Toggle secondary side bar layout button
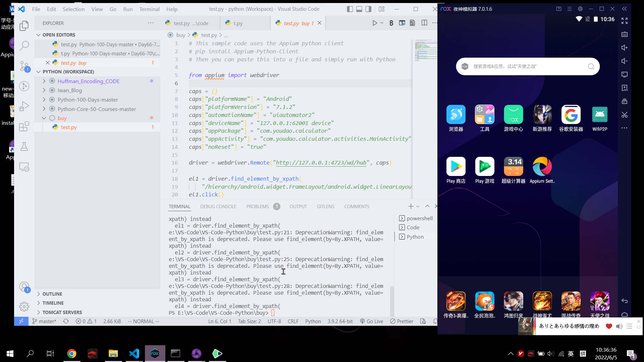The height and width of the screenshot is (362, 644). coord(368,9)
